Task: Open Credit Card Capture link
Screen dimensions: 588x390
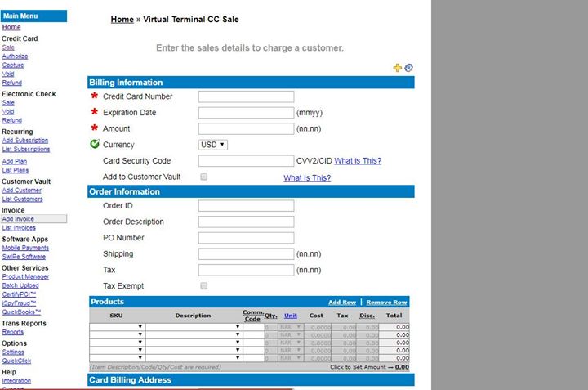Action: (x=13, y=65)
